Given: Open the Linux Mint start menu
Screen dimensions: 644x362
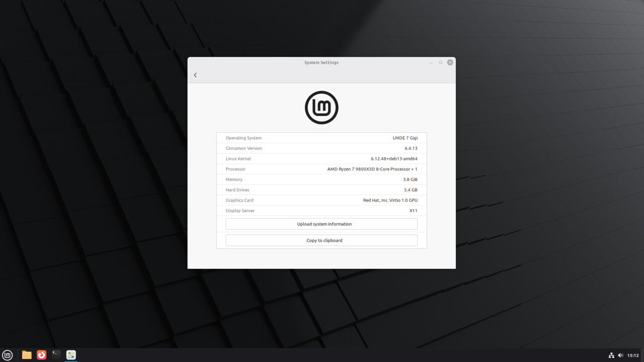Looking at the screenshot, I should point(8,355).
